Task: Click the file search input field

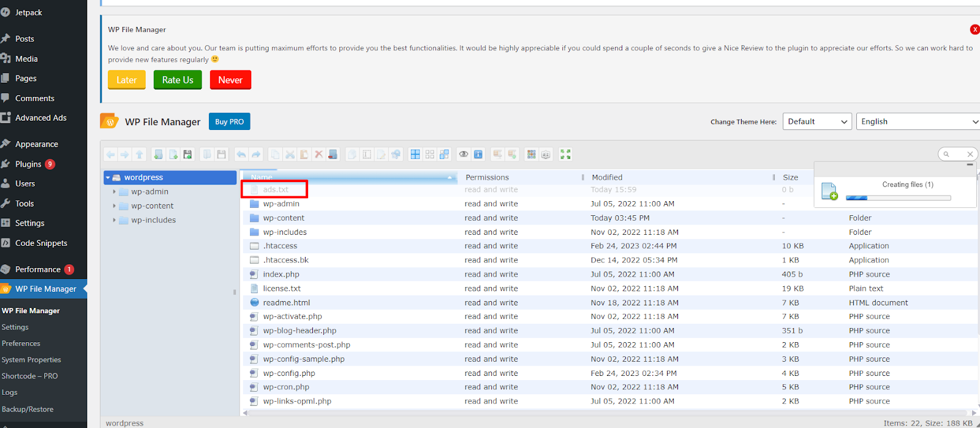Action: (x=957, y=154)
